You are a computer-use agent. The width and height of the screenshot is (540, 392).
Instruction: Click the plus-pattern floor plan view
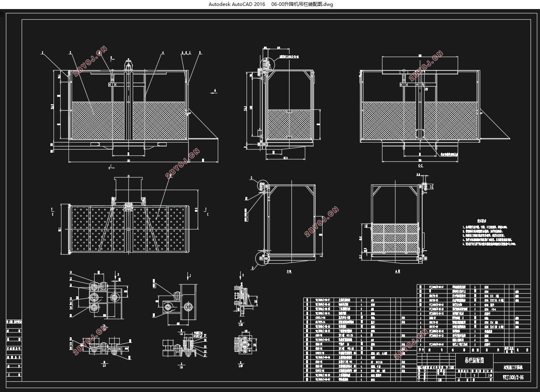pos(128,228)
